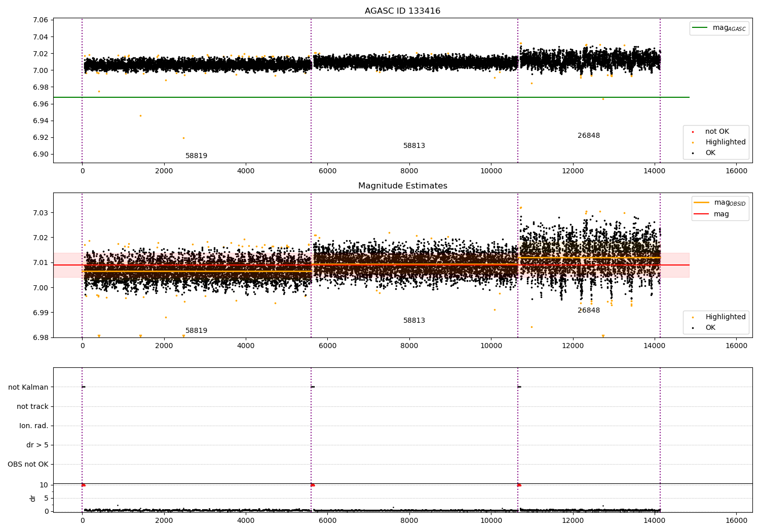760x532 pixels.
Task: Click x-axis tick 16000 under bottom plot
Action: pos(736,521)
